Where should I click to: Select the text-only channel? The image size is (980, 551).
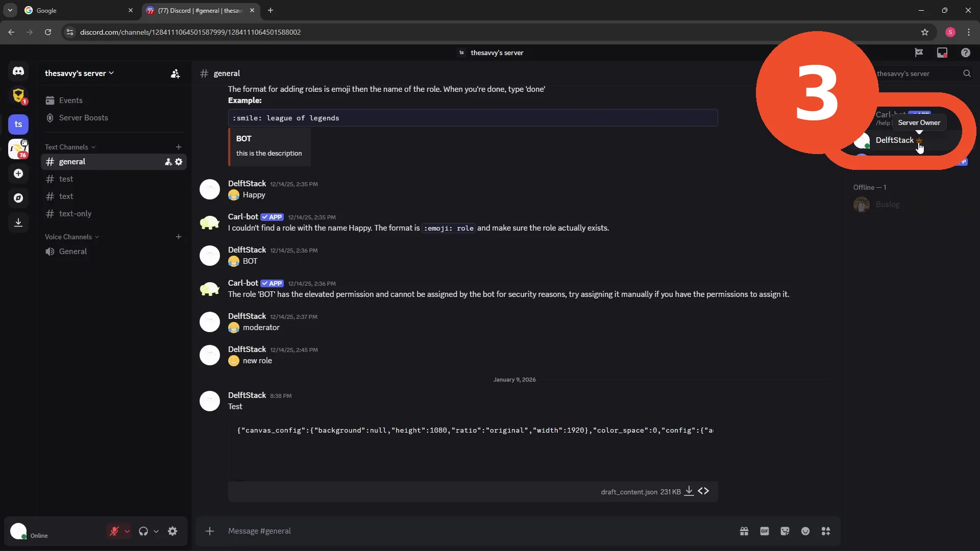[x=114, y=214]
